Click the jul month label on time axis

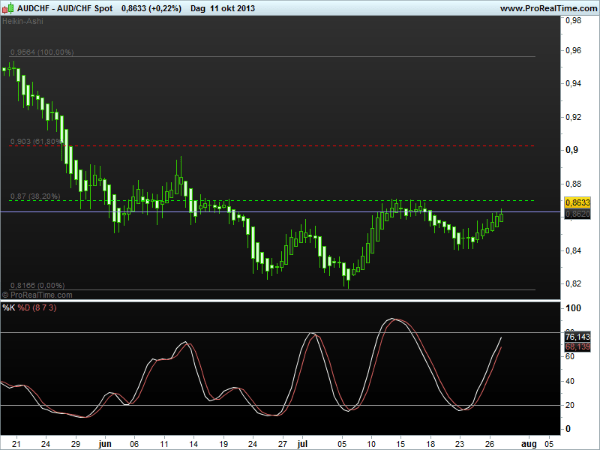pyautogui.click(x=302, y=444)
